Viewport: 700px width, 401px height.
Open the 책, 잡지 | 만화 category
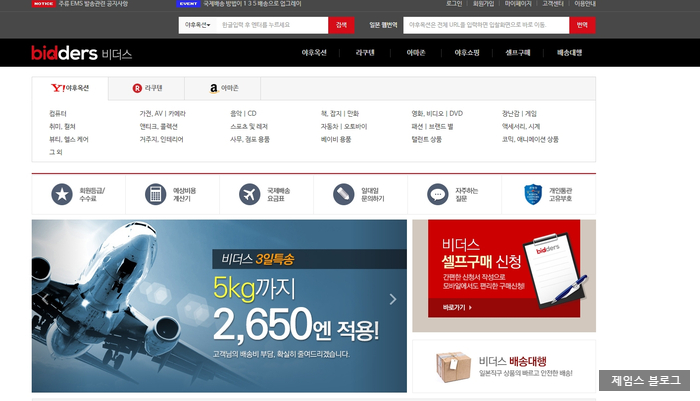pos(340,114)
